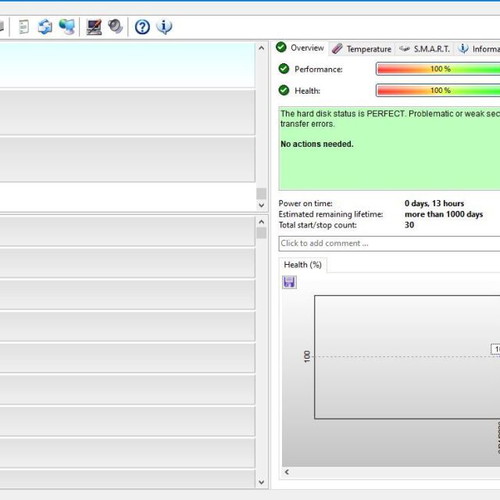500x500 pixels.
Task: Save the health graph with floppy icon
Action: pos(289,282)
